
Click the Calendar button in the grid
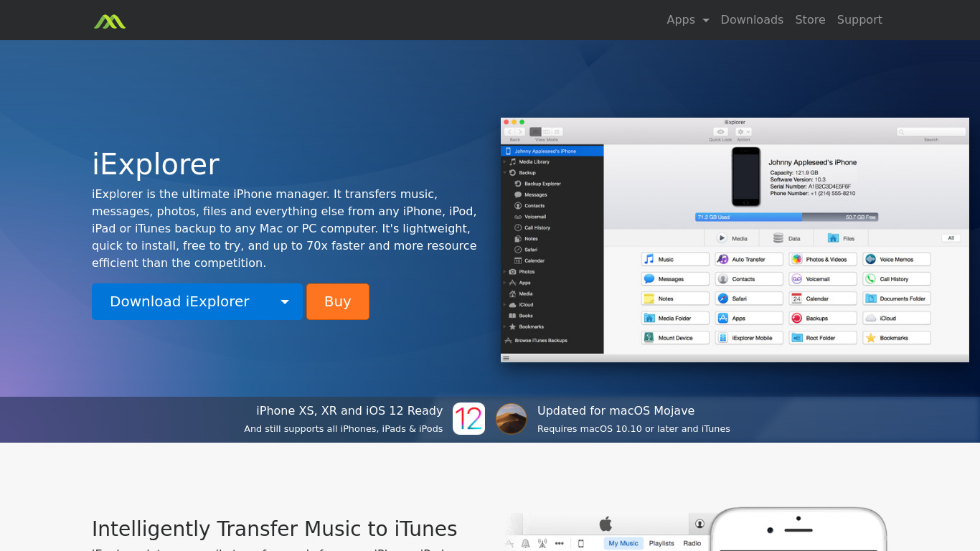point(823,298)
